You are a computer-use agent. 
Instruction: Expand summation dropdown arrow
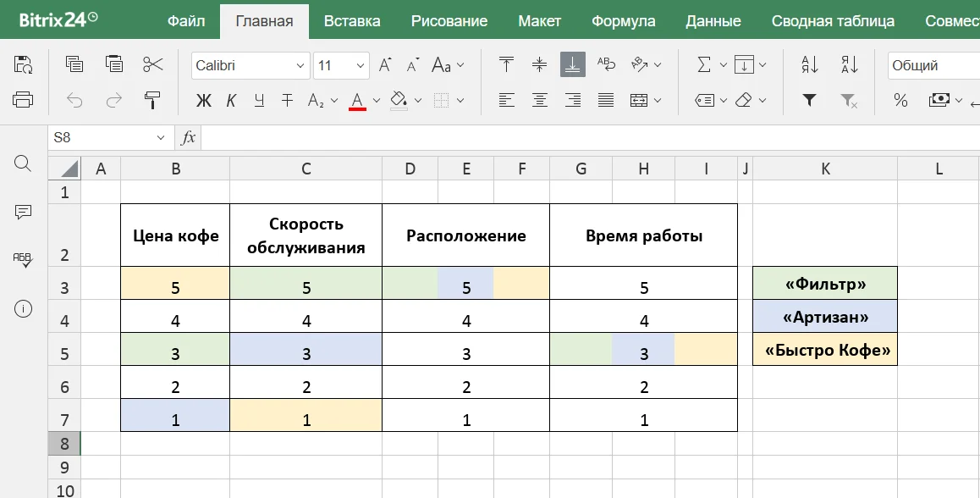(723, 64)
